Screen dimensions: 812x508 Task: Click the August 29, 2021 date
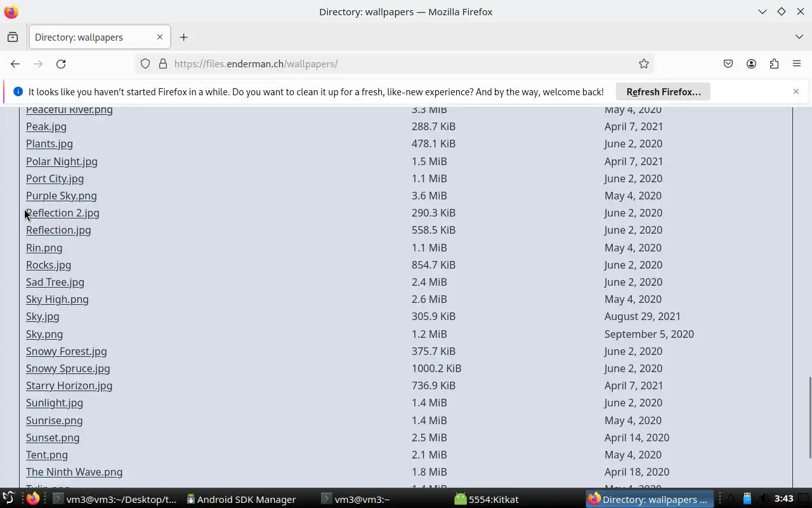643,316
